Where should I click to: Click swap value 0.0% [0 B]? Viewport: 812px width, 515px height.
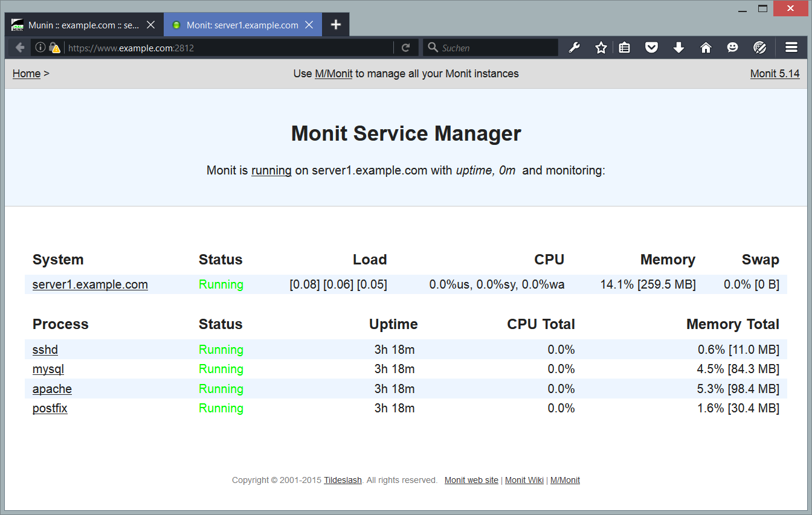click(x=752, y=284)
